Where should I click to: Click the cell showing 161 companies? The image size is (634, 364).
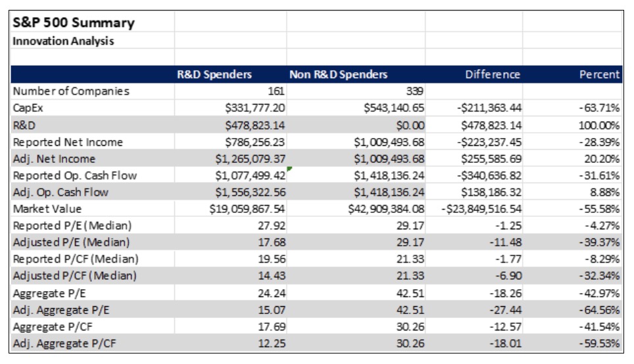(276, 91)
